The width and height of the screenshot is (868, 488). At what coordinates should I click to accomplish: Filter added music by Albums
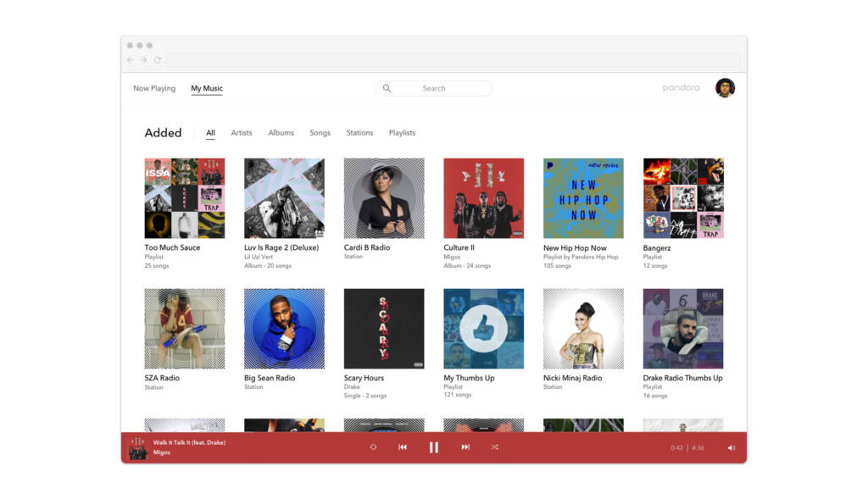281,133
